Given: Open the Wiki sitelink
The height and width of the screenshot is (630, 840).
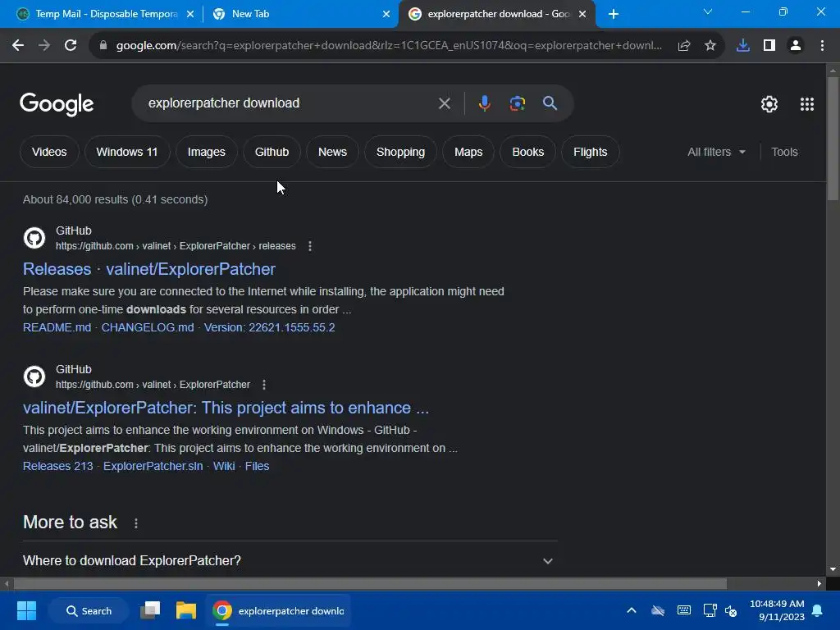Looking at the screenshot, I should [x=224, y=466].
